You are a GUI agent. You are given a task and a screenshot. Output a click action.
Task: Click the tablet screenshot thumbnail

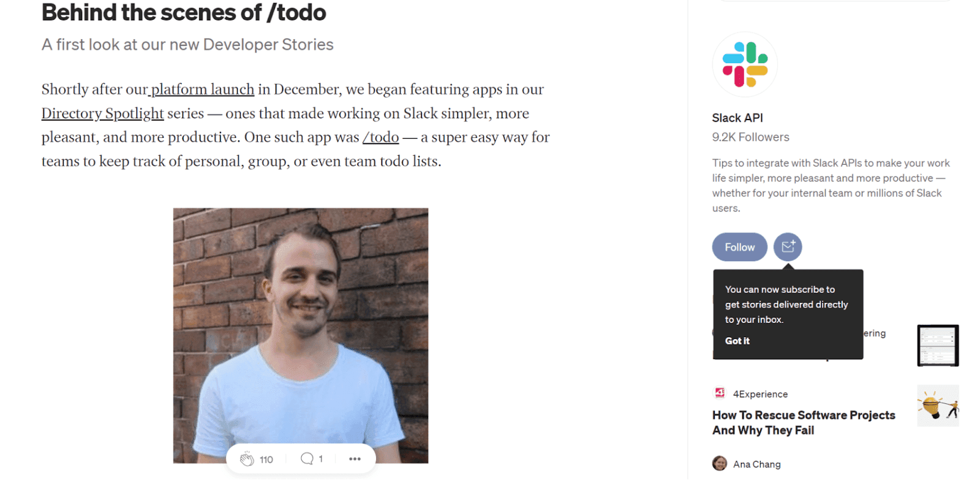point(937,345)
